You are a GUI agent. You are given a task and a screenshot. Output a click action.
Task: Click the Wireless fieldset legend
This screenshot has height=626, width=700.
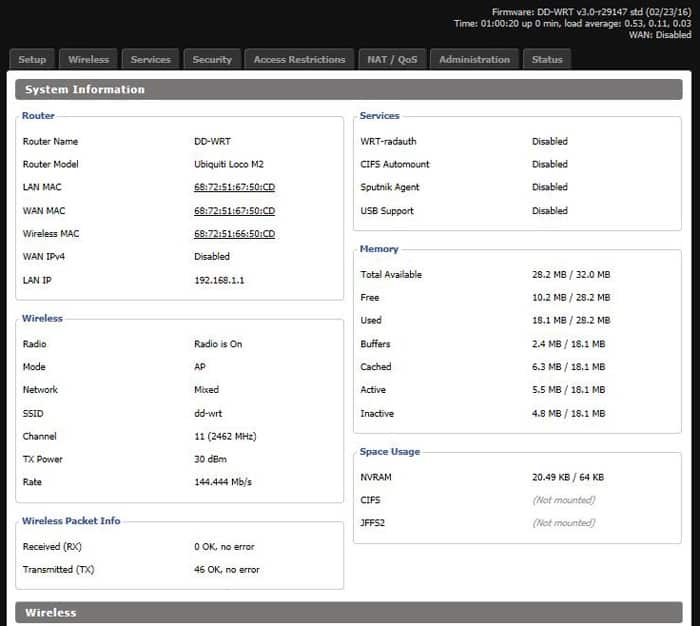[x=42, y=318]
